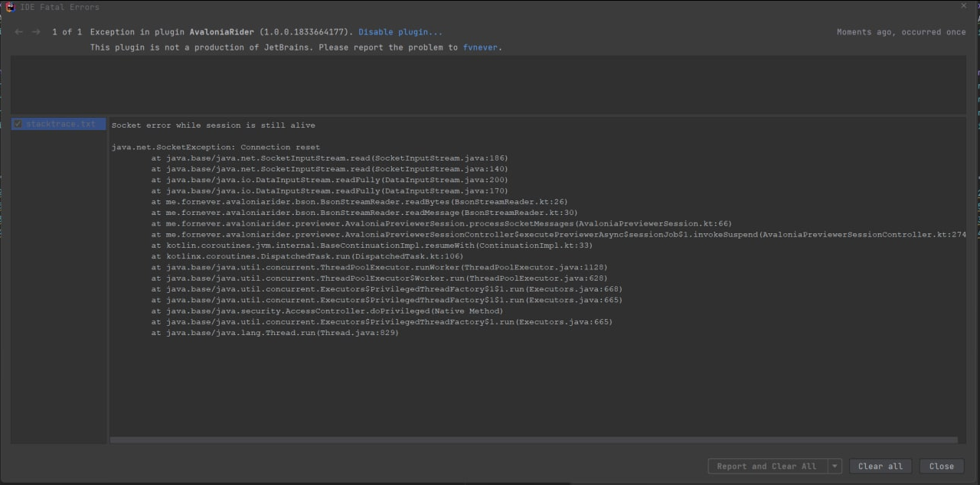Image resolution: width=980 pixels, height=485 pixels.
Task: Click the BsonStreamReader.readMessage stack line
Action: (364, 213)
